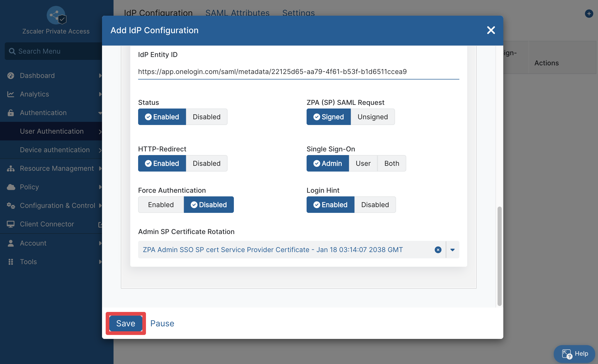The height and width of the screenshot is (364, 598).
Task: Collapse the Authentication menu arrow
Action: point(100,113)
